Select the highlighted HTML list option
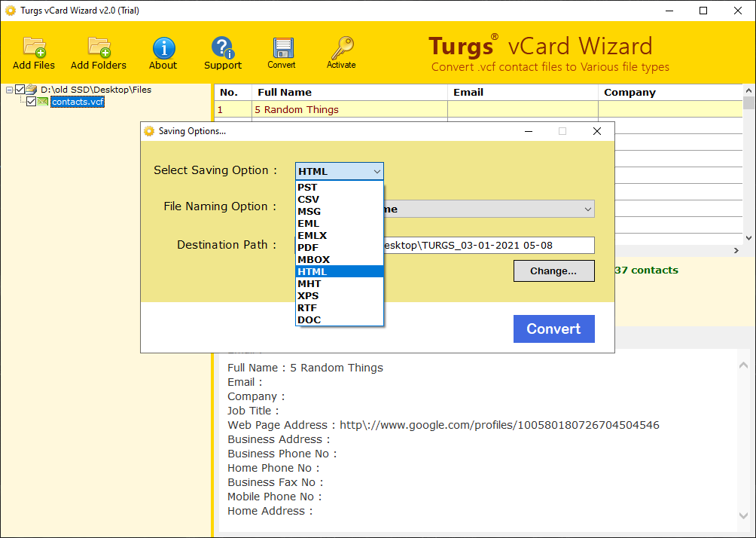756x538 pixels. tap(340, 272)
